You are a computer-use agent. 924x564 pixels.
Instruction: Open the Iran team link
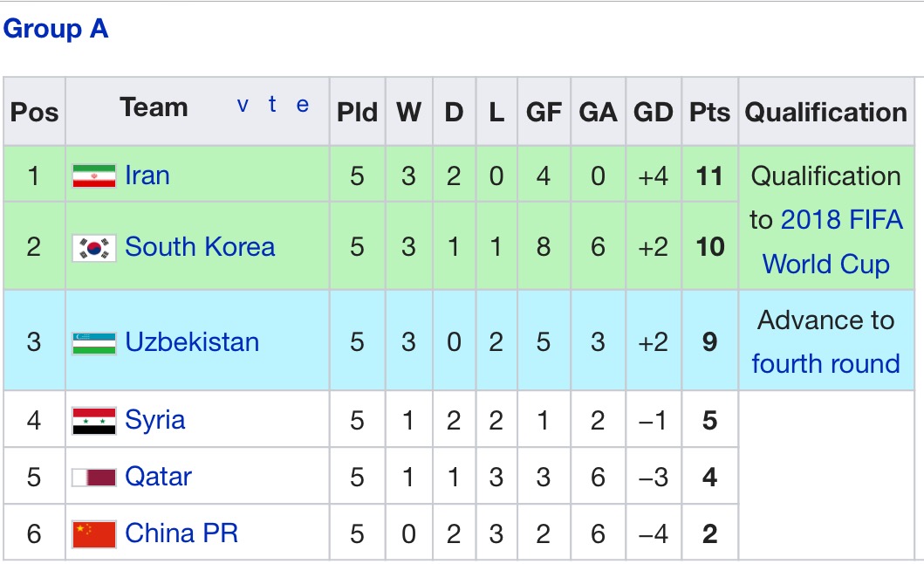(147, 175)
